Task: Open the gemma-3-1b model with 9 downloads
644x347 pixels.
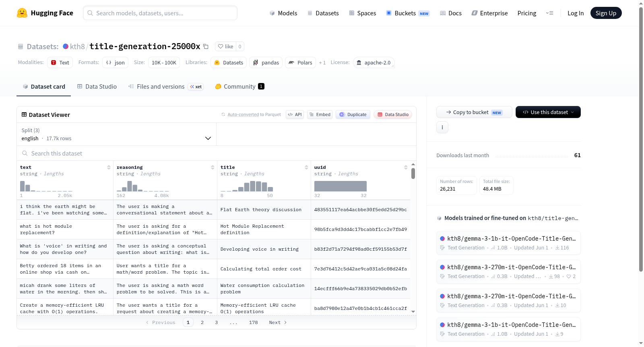Action: 508,329
